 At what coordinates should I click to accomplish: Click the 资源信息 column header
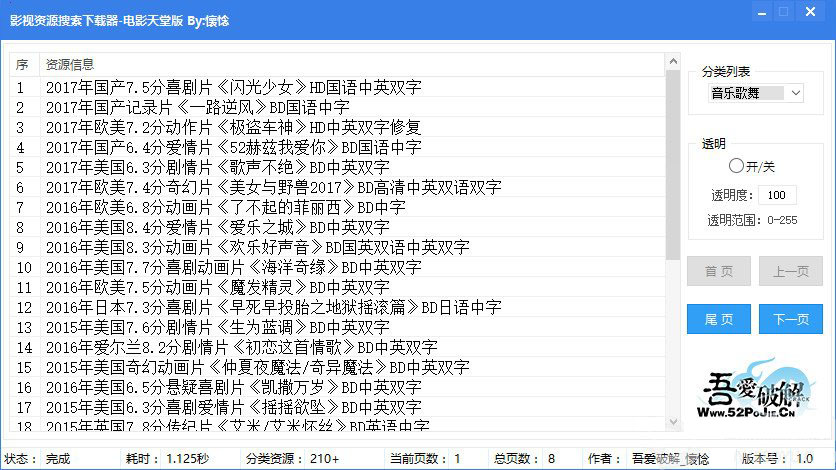click(x=352, y=64)
